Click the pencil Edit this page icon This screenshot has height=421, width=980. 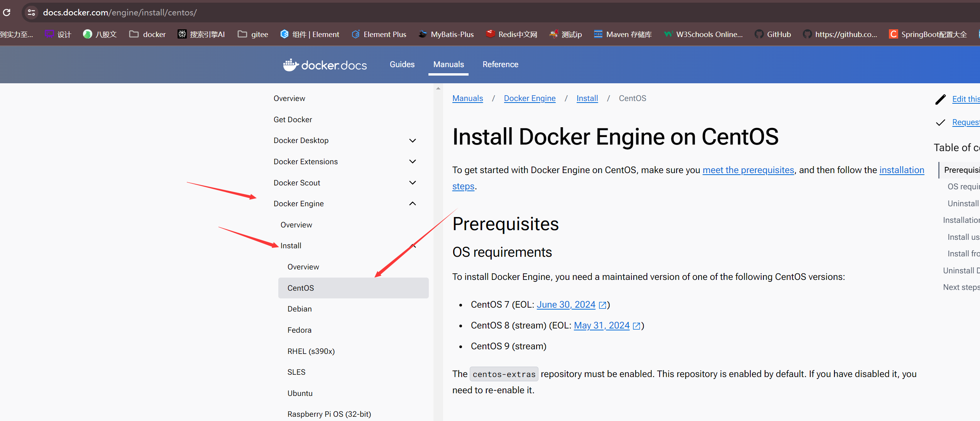coord(941,99)
